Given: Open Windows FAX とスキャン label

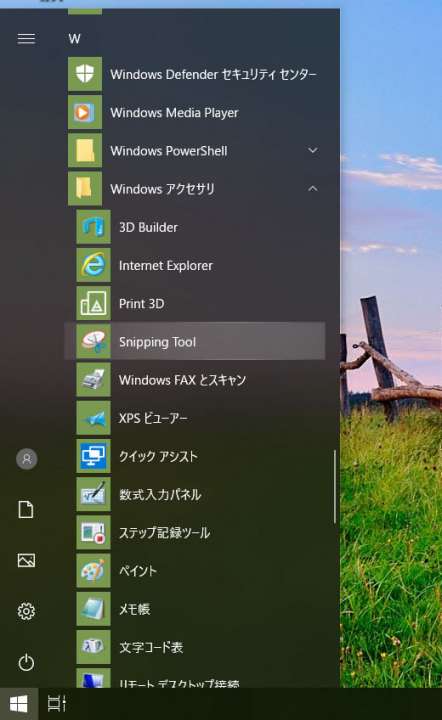Looking at the screenshot, I should 182,380.
